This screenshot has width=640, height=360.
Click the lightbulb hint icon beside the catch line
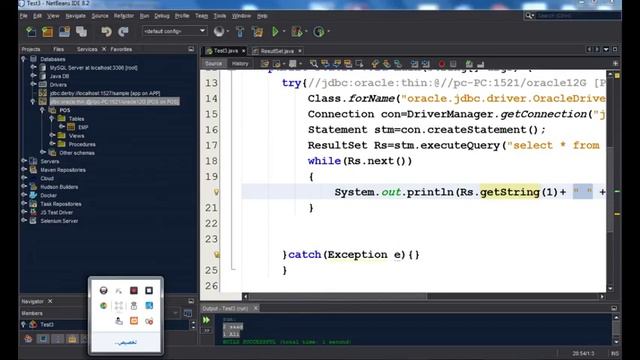pos(216,254)
